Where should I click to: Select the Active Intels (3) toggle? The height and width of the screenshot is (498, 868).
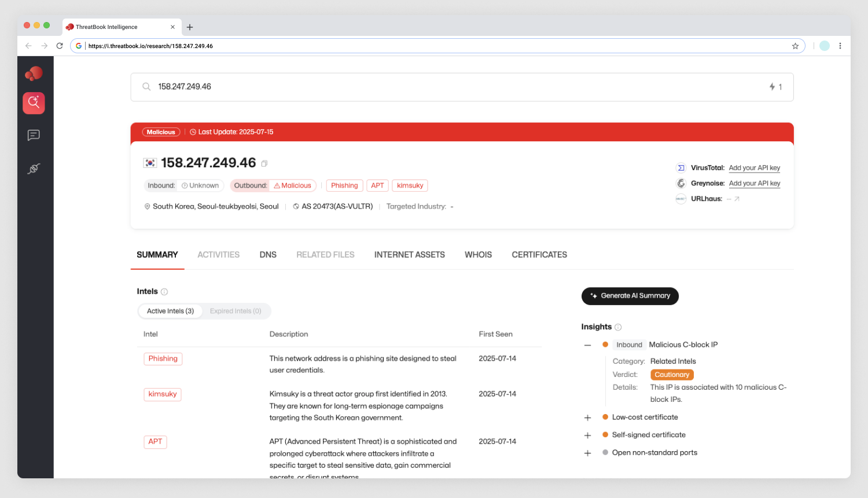tap(170, 311)
